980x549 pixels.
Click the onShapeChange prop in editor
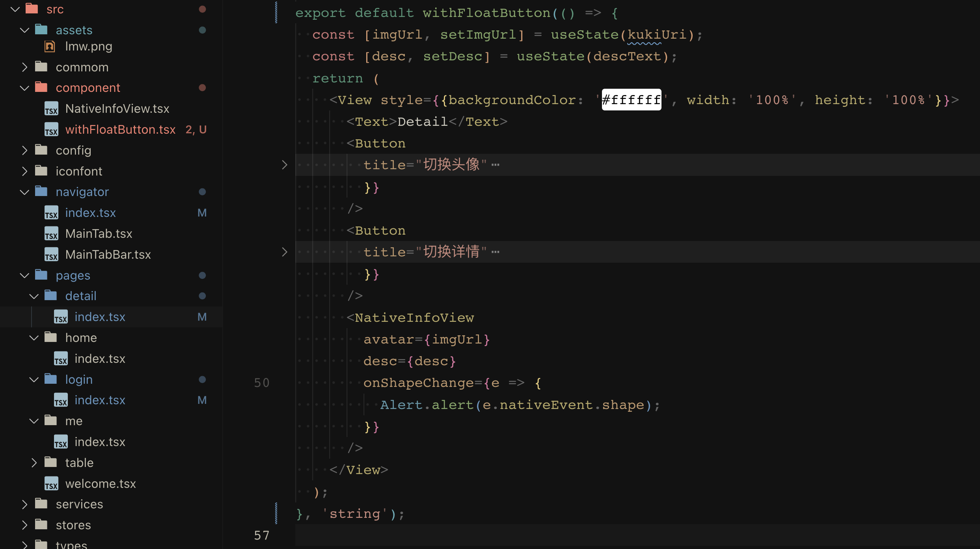(419, 383)
